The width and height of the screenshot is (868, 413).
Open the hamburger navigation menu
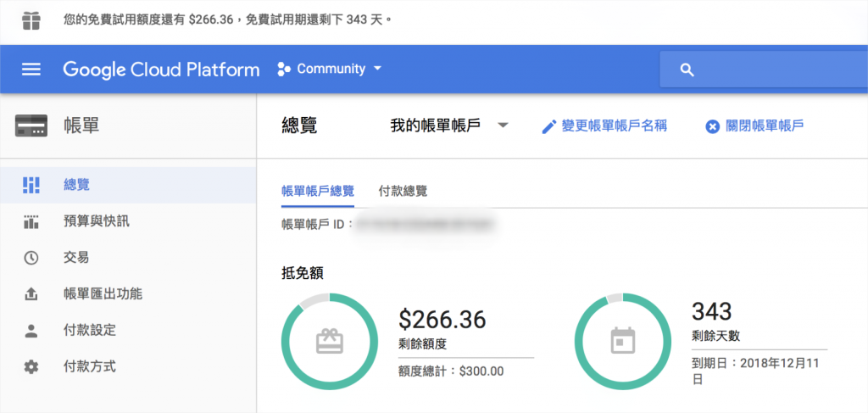(x=31, y=70)
